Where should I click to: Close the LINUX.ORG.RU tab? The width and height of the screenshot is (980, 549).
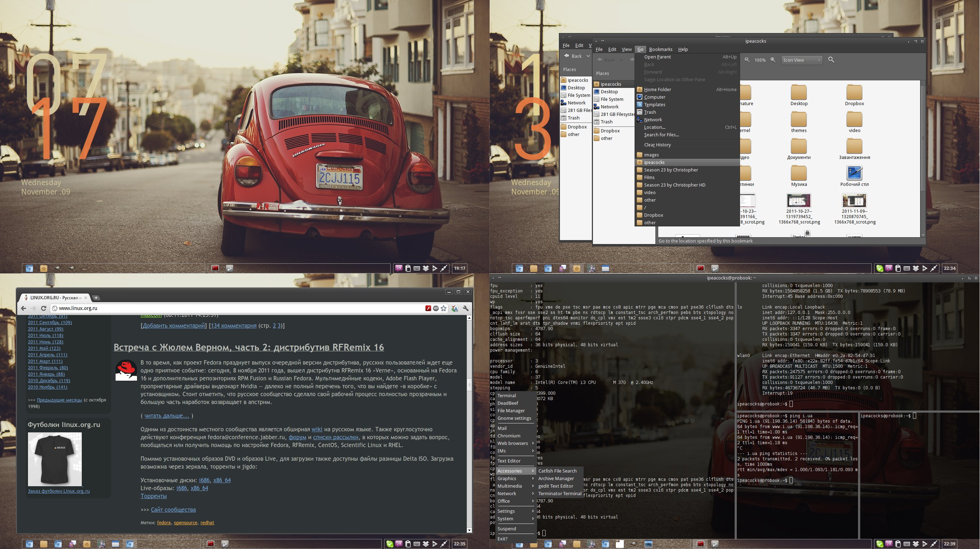click(x=86, y=297)
